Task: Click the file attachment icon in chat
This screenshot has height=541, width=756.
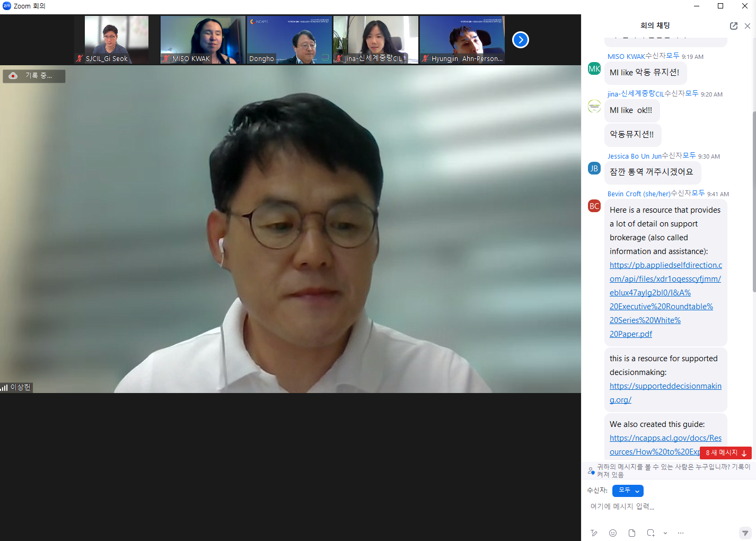Action: coord(631,533)
